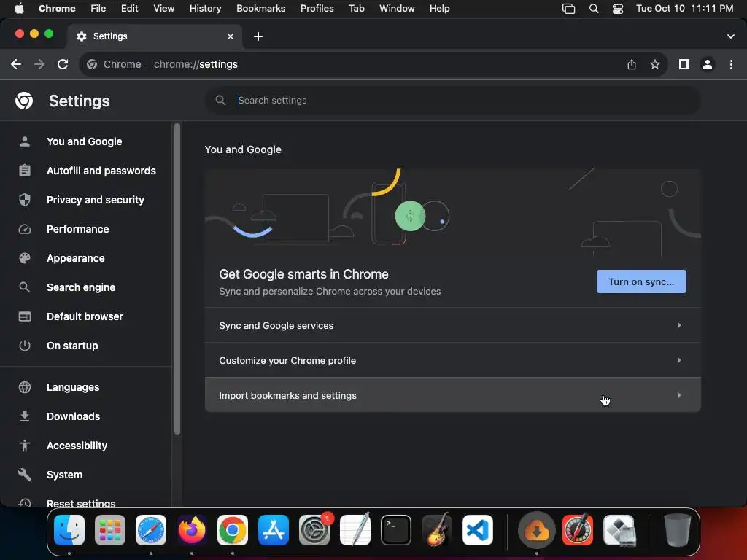Viewport: 747px width, 560px height.
Task: Open the Bookmarks menu
Action: pos(260,9)
